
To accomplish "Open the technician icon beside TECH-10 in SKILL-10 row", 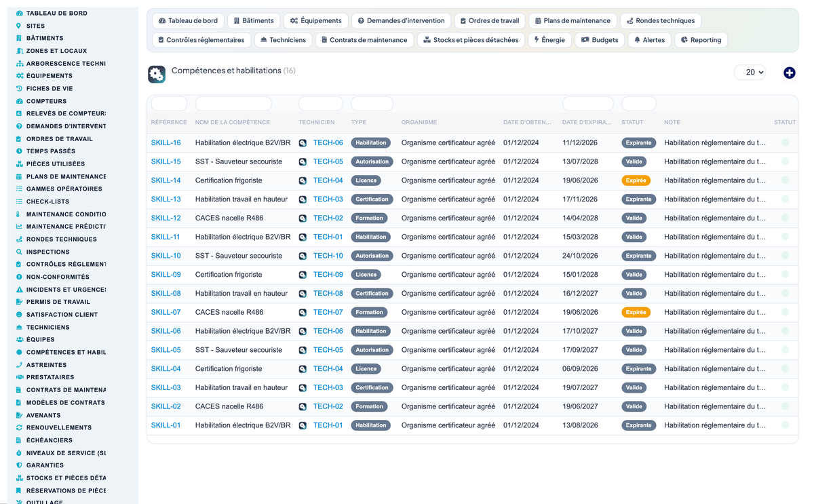I will coord(303,256).
